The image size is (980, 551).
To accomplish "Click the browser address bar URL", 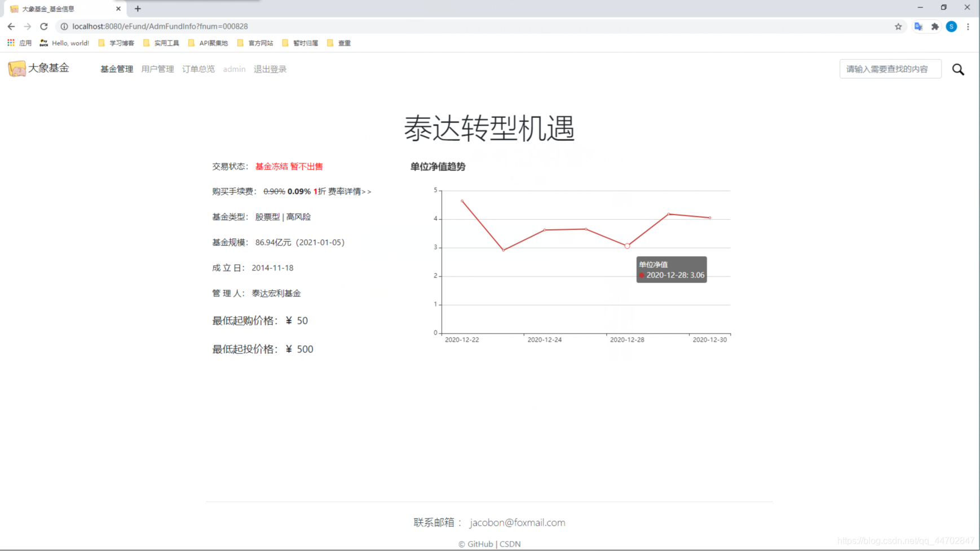I will pyautogui.click(x=160, y=26).
